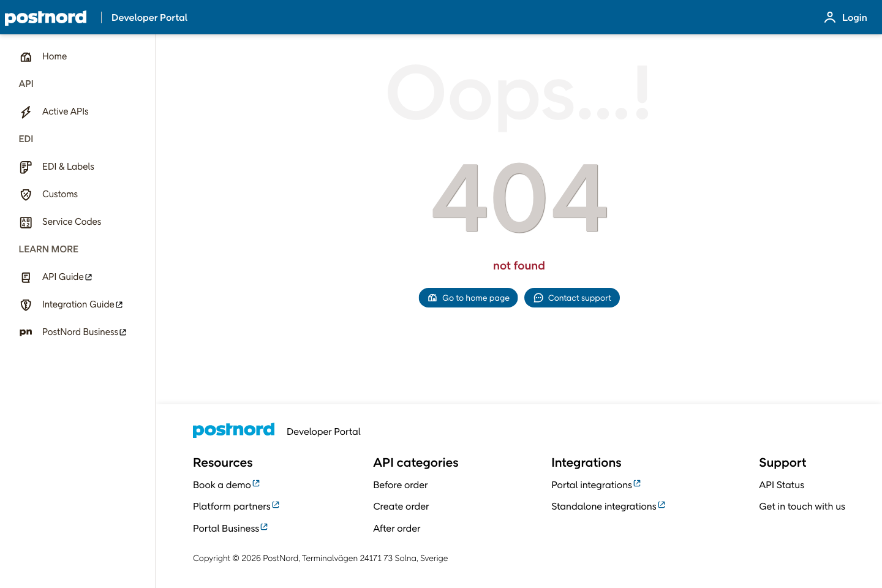
Task: Click the Standalone integrations footer link
Action: pyautogui.click(x=603, y=506)
